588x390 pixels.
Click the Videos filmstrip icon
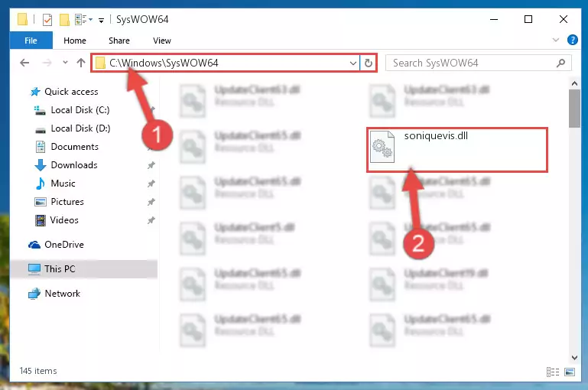40,220
